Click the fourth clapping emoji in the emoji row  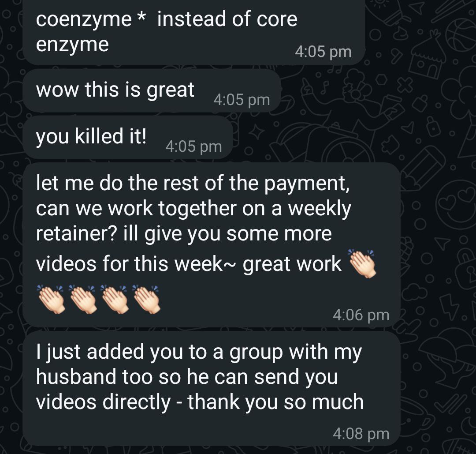[147, 299]
